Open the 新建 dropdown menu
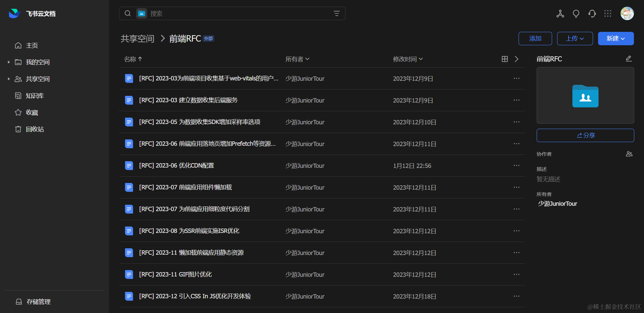The image size is (644, 313). 615,39
